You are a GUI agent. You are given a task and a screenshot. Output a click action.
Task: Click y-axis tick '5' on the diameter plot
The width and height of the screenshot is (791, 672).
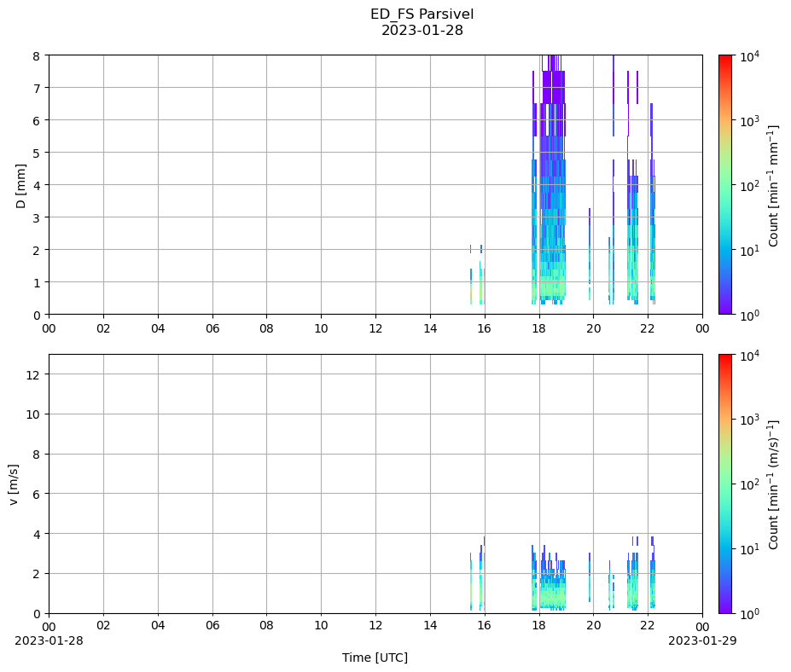(37, 154)
